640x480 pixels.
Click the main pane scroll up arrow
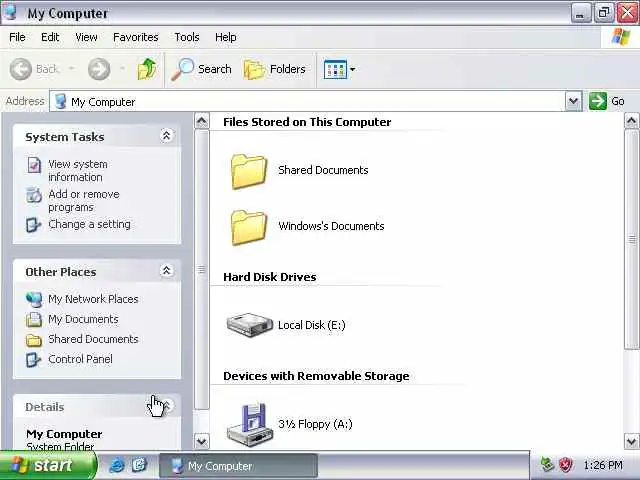[631, 121]
